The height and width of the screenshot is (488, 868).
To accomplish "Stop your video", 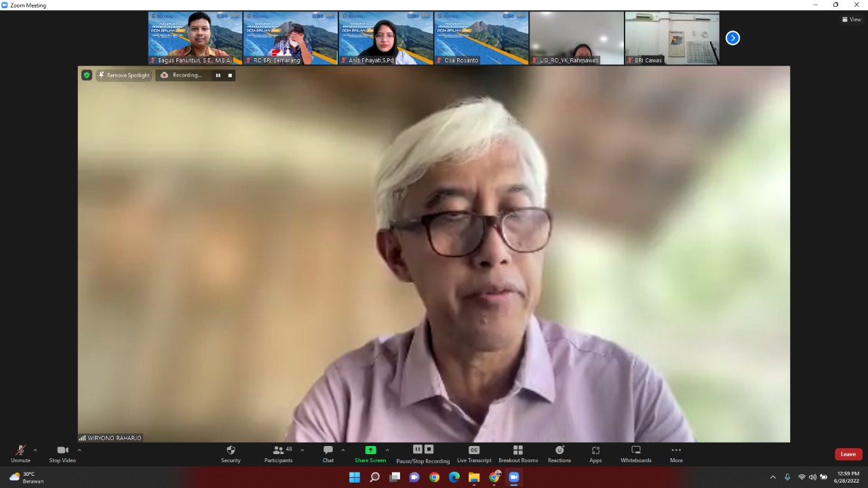I will [62, 454].
